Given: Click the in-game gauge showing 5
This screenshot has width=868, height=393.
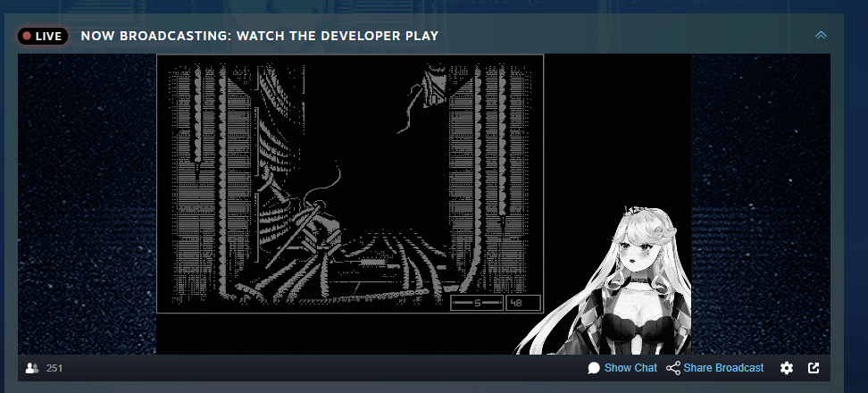Looking at the screenshot, I should (x=477, y=303).
